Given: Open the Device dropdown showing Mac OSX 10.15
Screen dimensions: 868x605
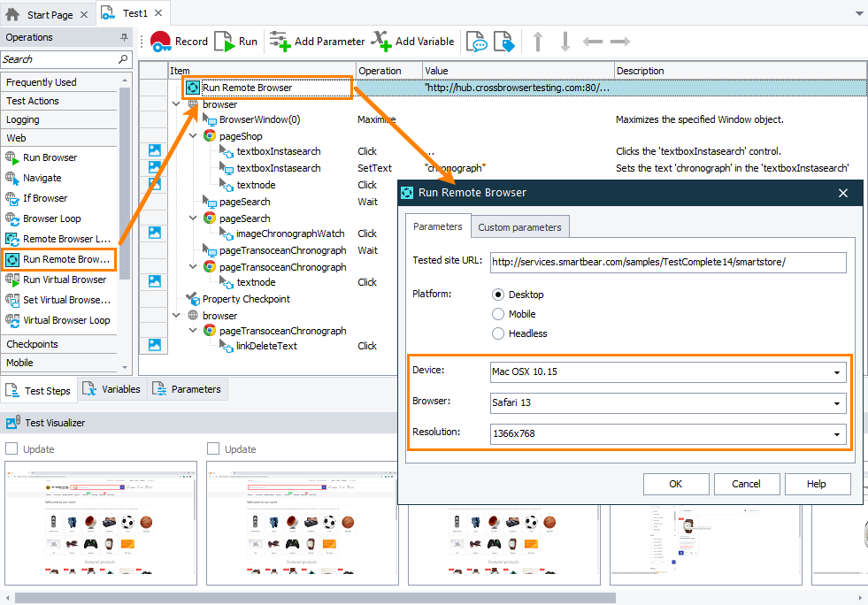Looking at the screenshot, I should click(x=836, y=371).
